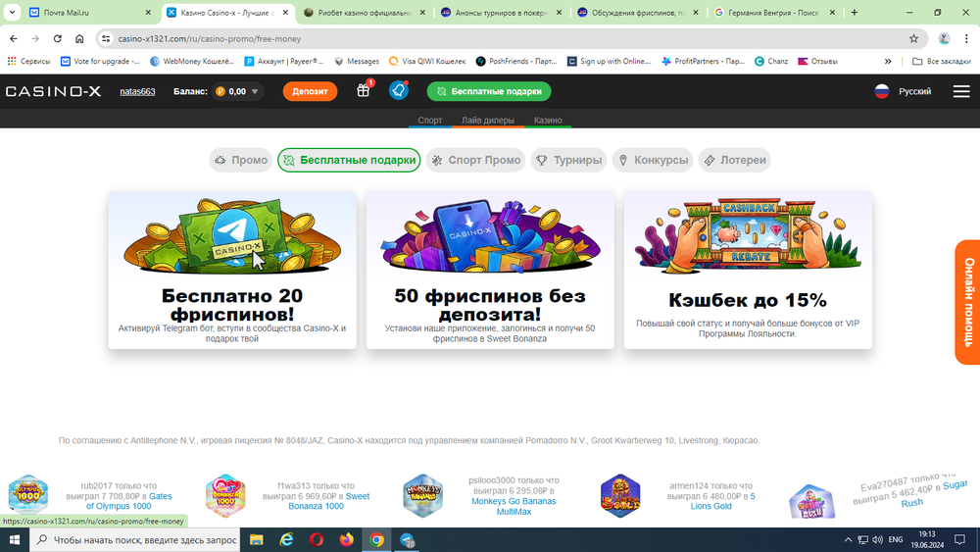Viewport: 980px width, 552px height.
Task: Open the Русский language selector
Action: [x=914, y=91]
